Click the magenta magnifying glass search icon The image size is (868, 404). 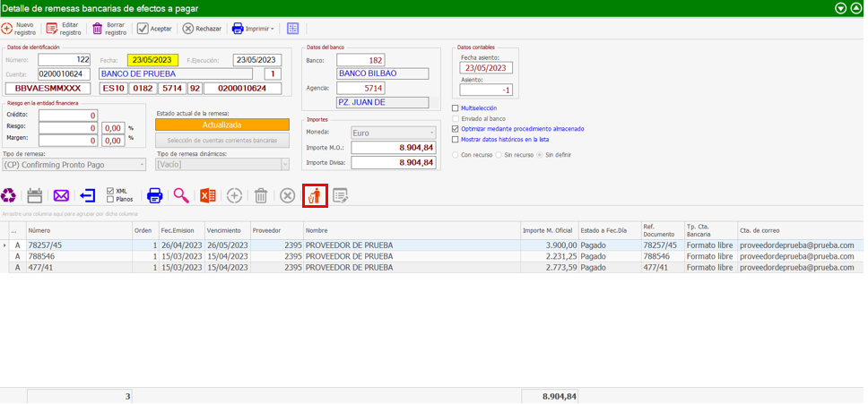point(181,195)
